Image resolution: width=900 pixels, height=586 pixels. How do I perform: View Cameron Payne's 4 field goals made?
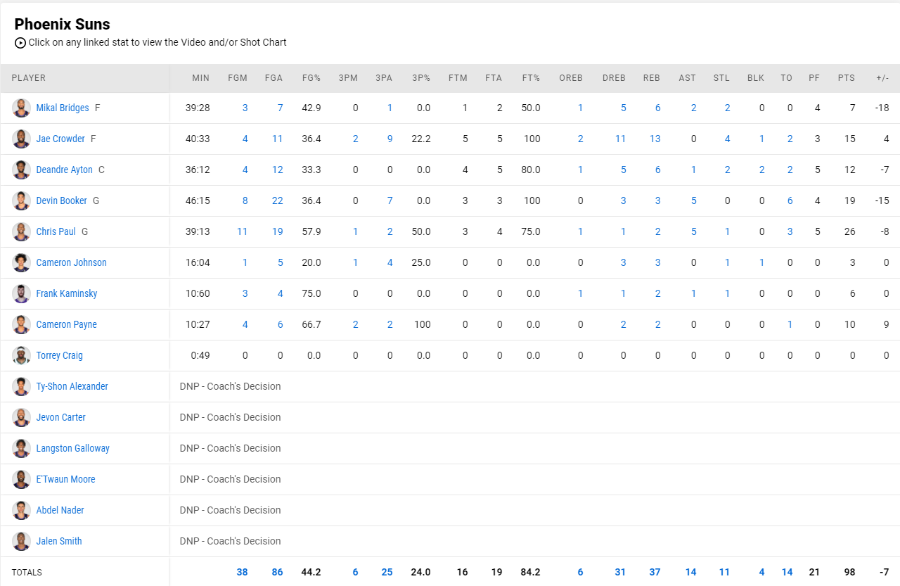tap(245, 325)
